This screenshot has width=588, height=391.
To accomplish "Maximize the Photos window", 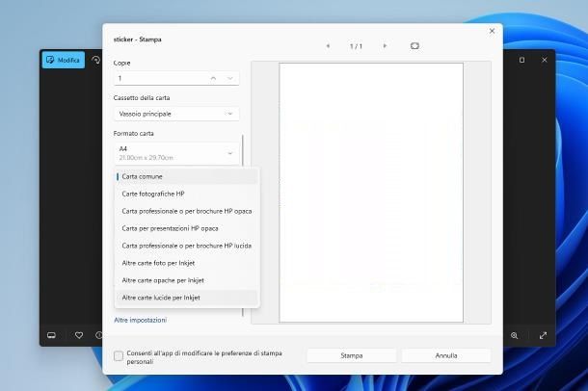I will (x=521, y=60).
